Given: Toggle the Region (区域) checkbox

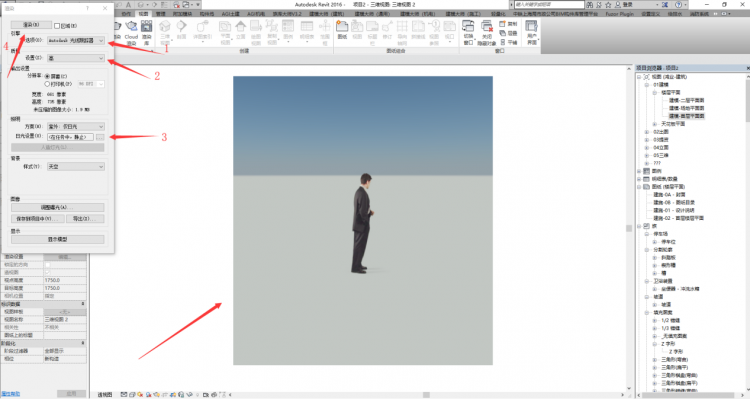Looking at the screenshot, I should (x=57, y=26).
